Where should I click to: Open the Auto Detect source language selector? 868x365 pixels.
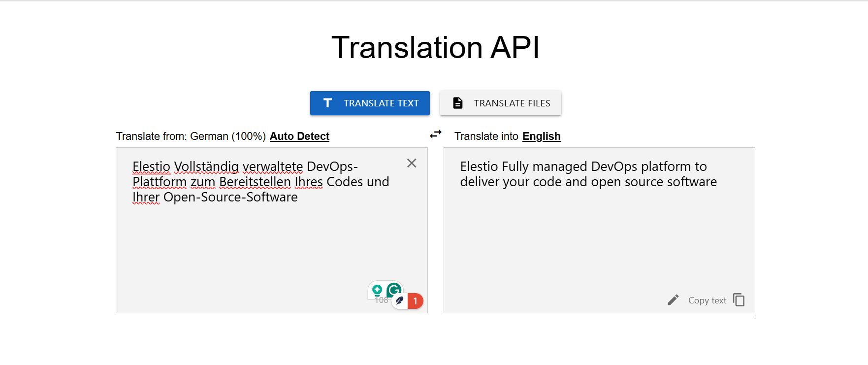[x=299, y=136]
